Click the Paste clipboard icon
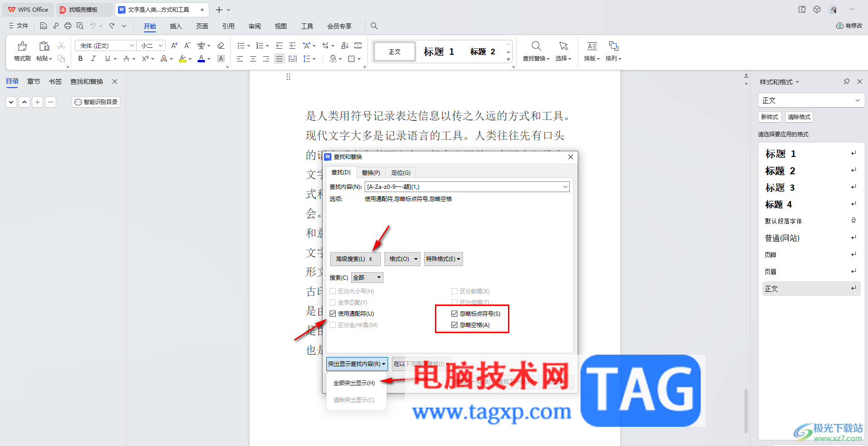Viewport: 868px width, 446px height. tap(44, 46)
